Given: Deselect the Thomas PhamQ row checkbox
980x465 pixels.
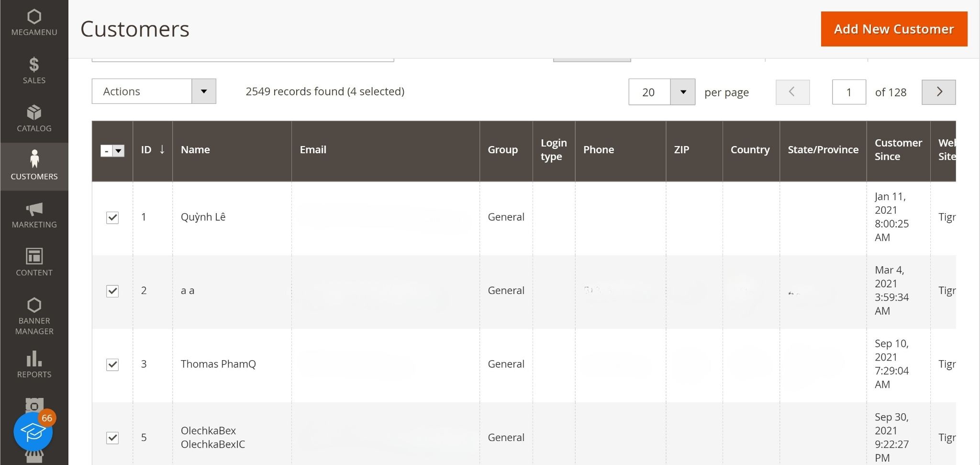Looking at the screenshot, I should point(112,364).
